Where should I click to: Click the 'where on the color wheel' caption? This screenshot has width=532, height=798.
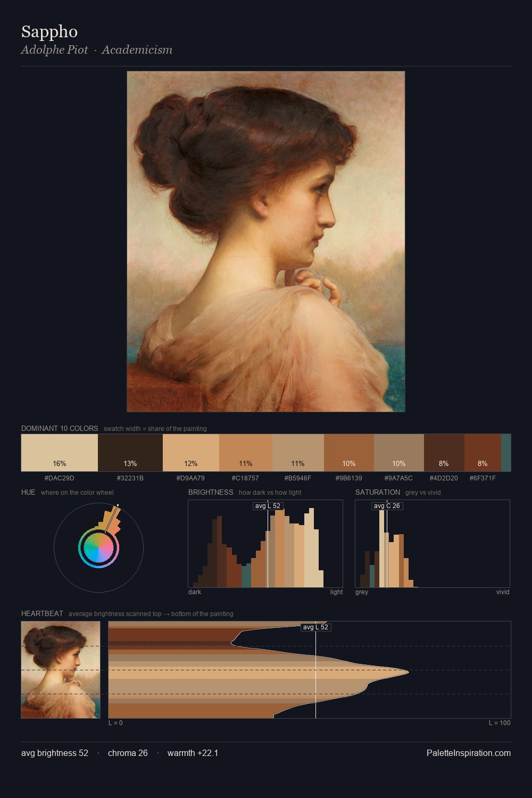click(77, 493)
